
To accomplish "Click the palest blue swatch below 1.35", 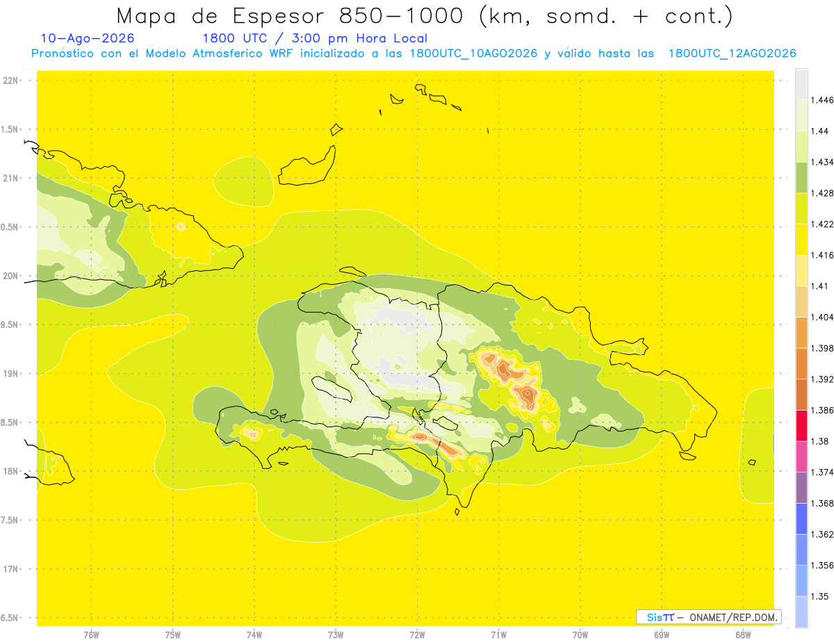I will 801,611.
